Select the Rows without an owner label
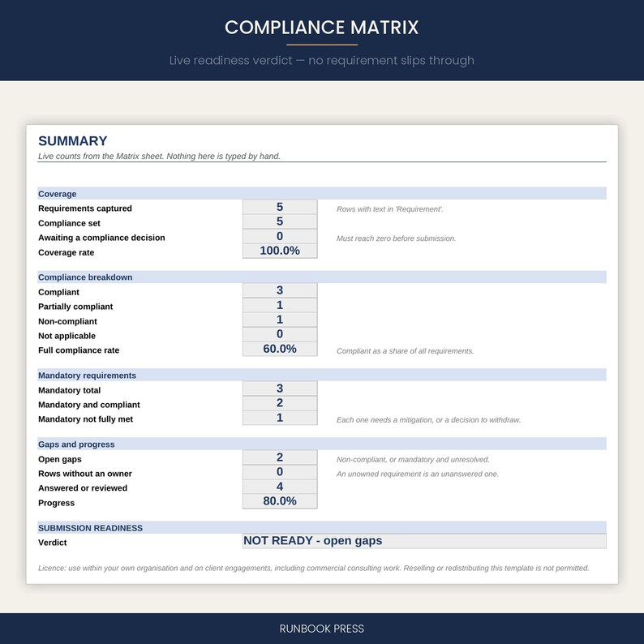Image resolution: width=644 pixels, height=644 pixels. [x=85, y=474]
